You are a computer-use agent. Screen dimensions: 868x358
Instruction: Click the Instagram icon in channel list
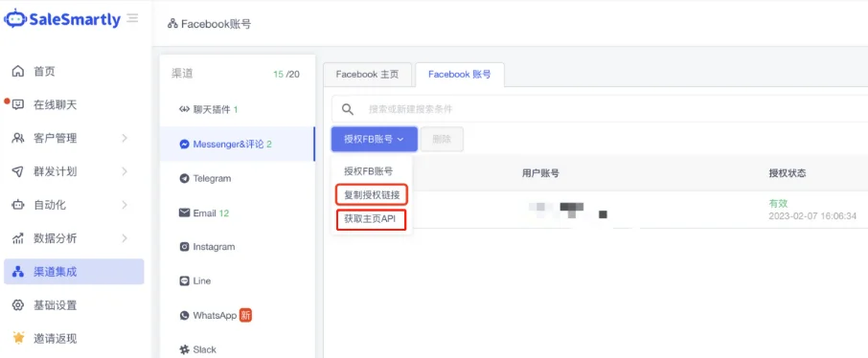pos(184,247)
